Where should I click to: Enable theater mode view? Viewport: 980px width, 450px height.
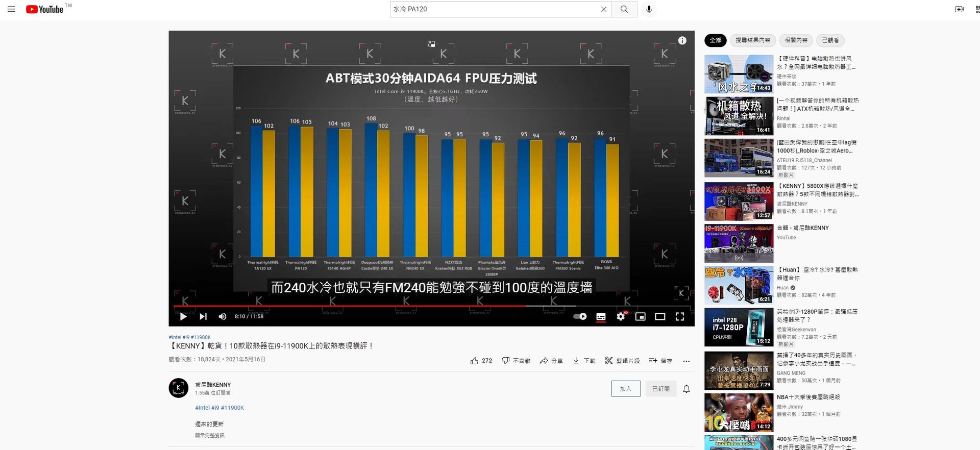coord(660,316)
